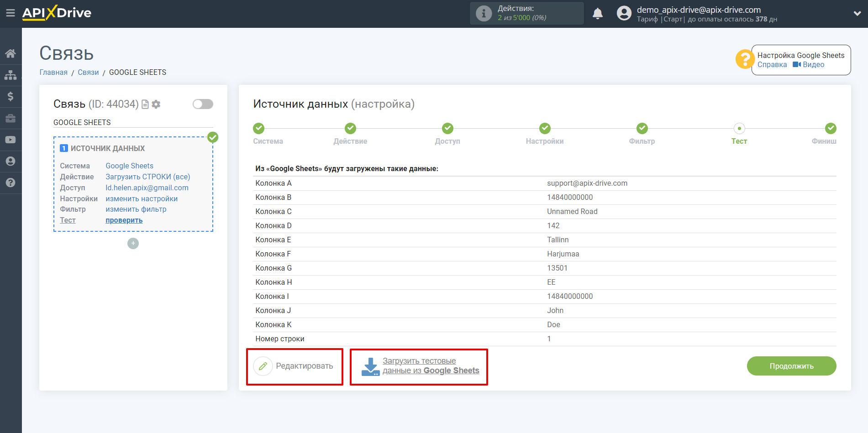Open briefcase icon in sidebar
The height and width of the screenshot is (433, 868).
pos(11,118)
